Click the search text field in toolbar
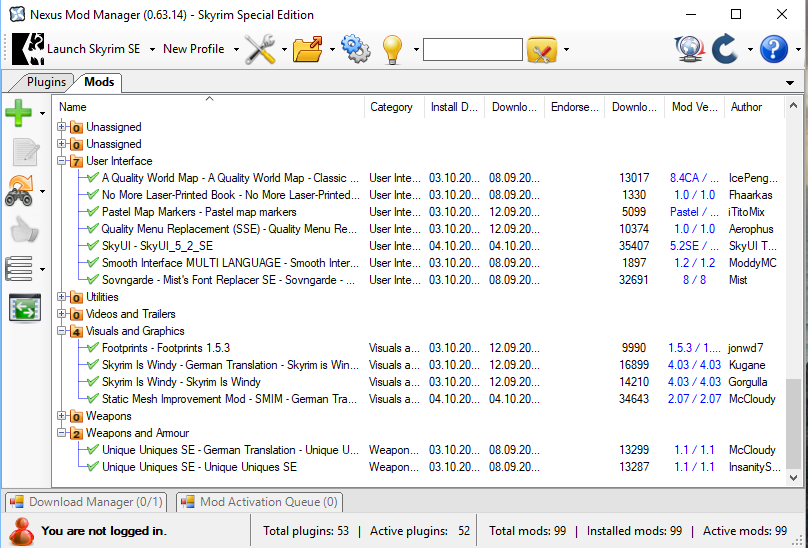808x548 pixels. (x=472, y=49)
